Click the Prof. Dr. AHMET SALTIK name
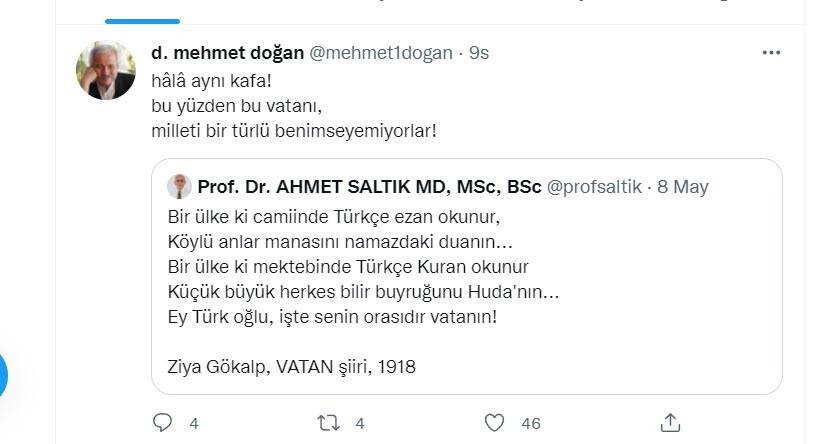840x444 pixels. (369, 186)
